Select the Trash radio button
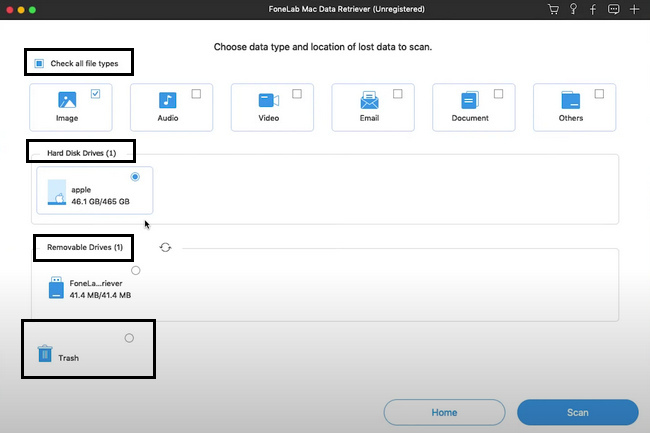 tap(129, 338)
